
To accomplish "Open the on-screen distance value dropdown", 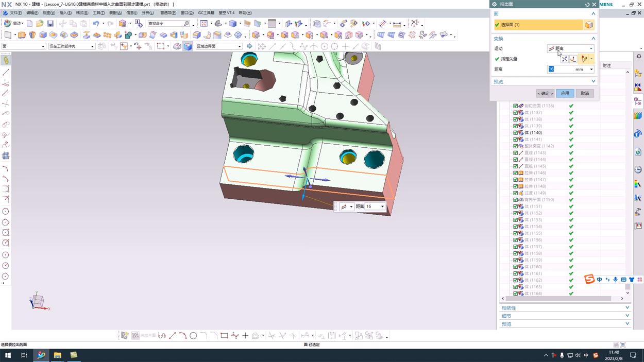I will click(x=382, y=206).
